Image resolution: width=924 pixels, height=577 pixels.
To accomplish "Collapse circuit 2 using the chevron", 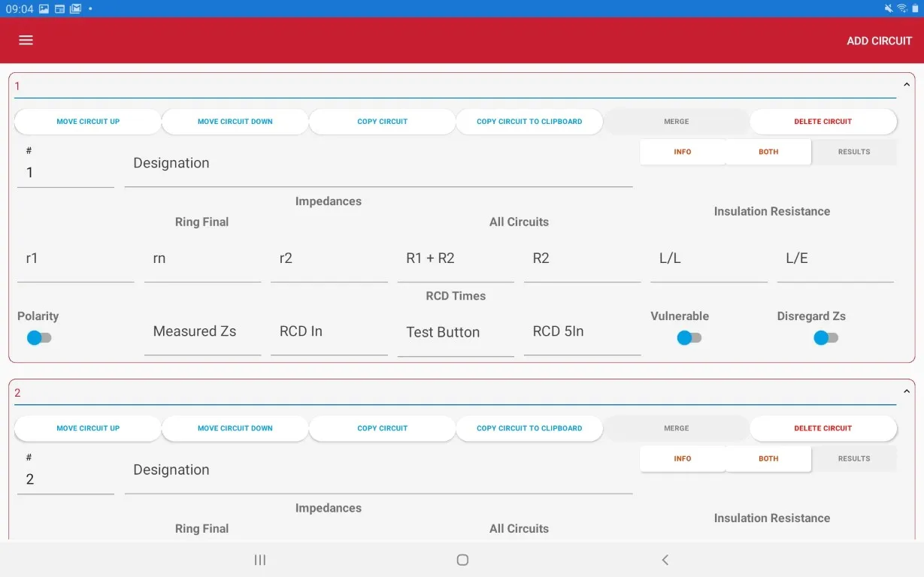I will [x=906, y=391].
